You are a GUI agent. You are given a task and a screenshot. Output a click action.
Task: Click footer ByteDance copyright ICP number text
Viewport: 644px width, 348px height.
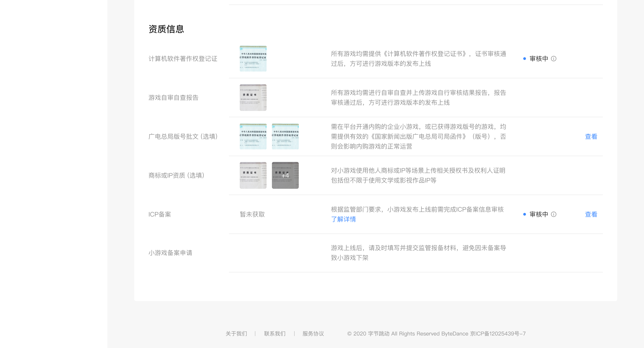[436, 333]
